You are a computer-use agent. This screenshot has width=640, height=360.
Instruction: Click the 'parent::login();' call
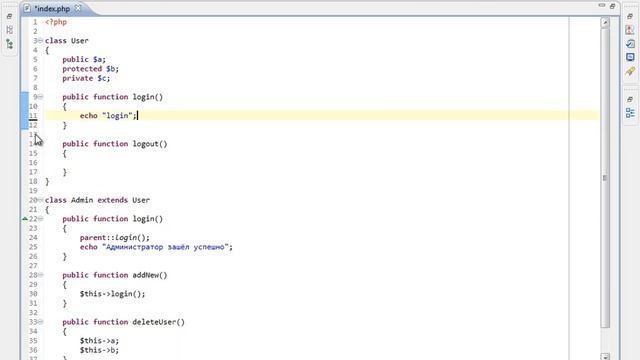coord(115,238)
